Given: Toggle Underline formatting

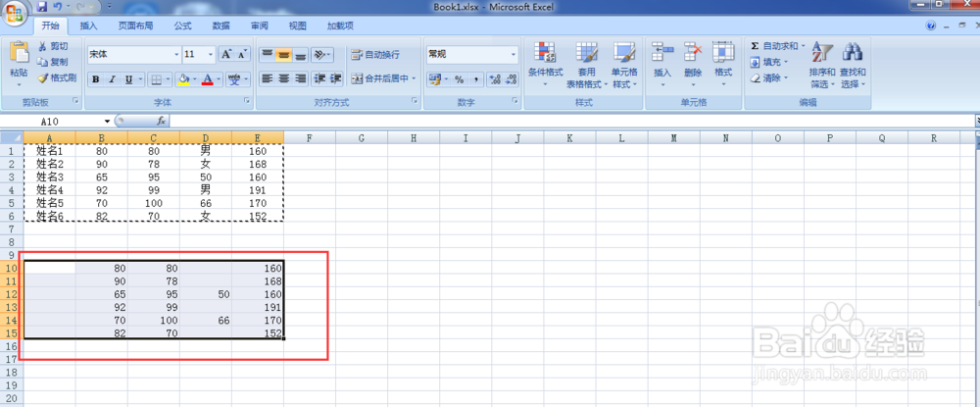Looking at the screenshot, I should 128,79.
